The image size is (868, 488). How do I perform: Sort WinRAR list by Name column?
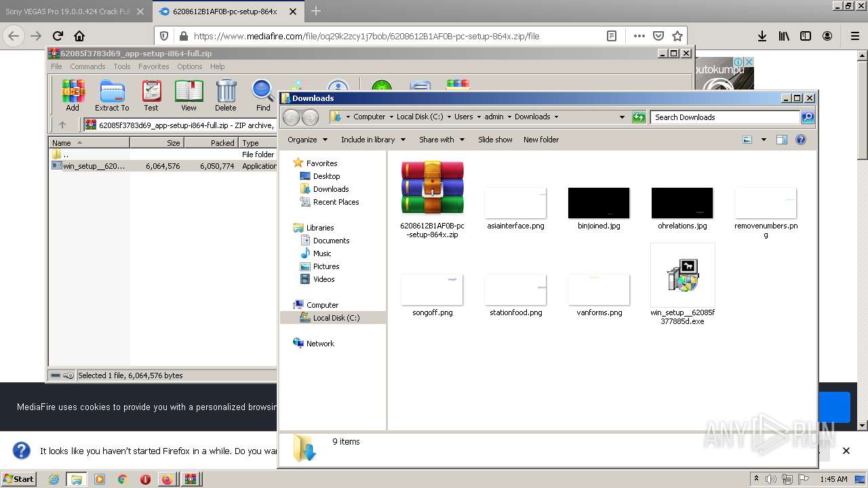(x=90, y=143)
